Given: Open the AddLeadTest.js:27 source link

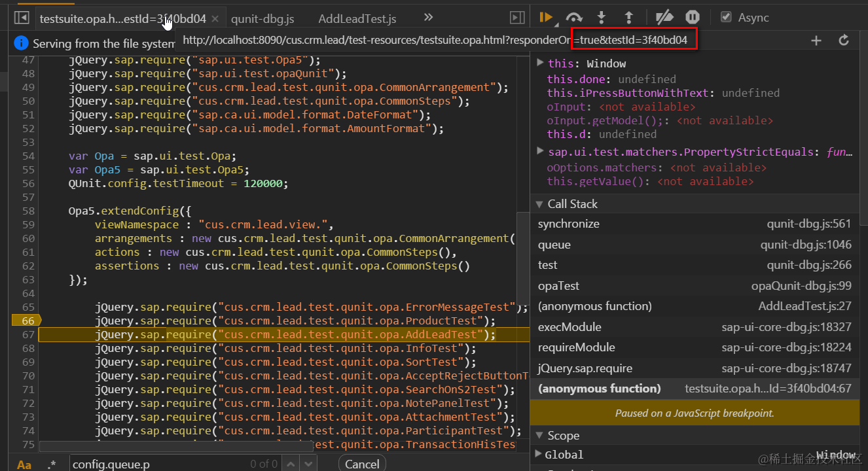Looking at the screenshot, I should pyautogui.click(x=805, y=306).
